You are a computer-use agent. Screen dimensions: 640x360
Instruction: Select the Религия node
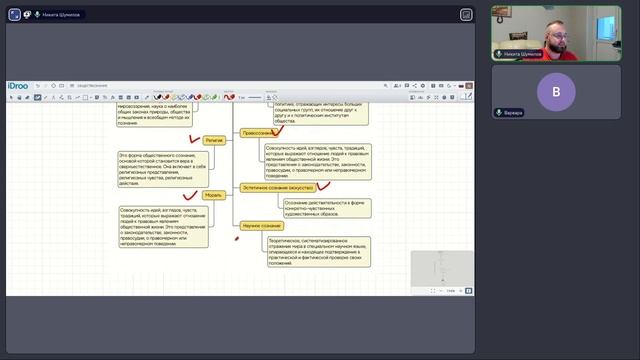tap(214, 140)
